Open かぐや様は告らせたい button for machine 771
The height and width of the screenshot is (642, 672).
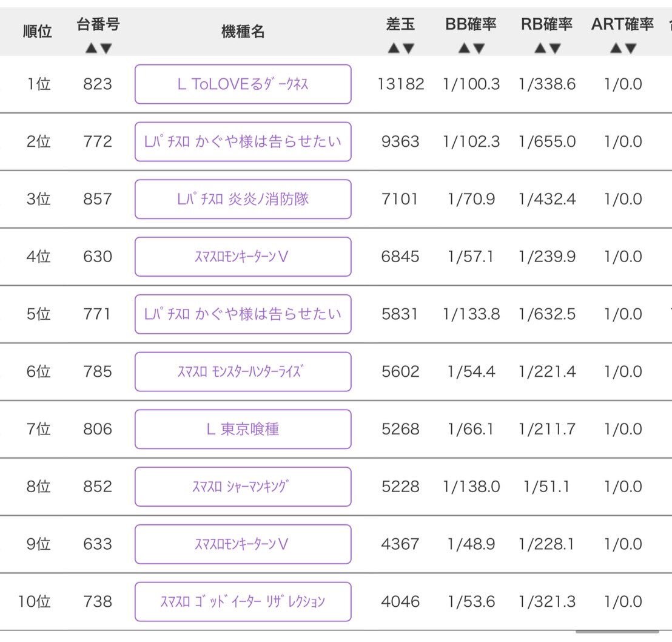tap(243, 314)
